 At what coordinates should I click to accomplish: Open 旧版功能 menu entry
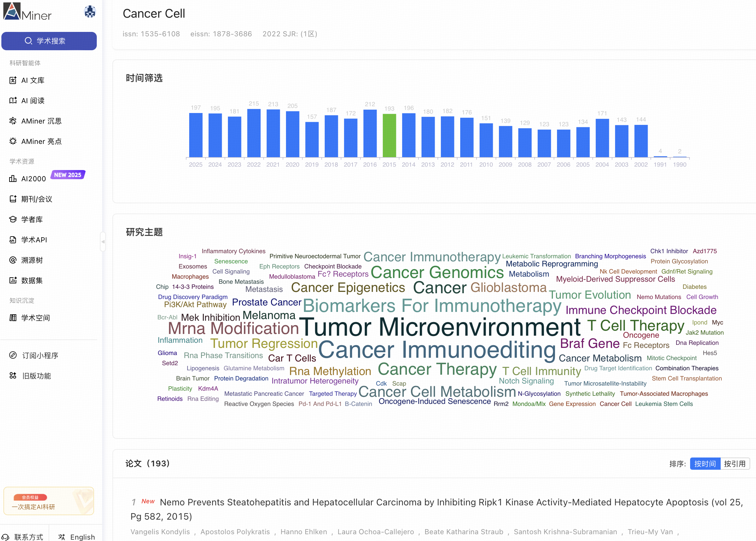[x=36, y=376]
